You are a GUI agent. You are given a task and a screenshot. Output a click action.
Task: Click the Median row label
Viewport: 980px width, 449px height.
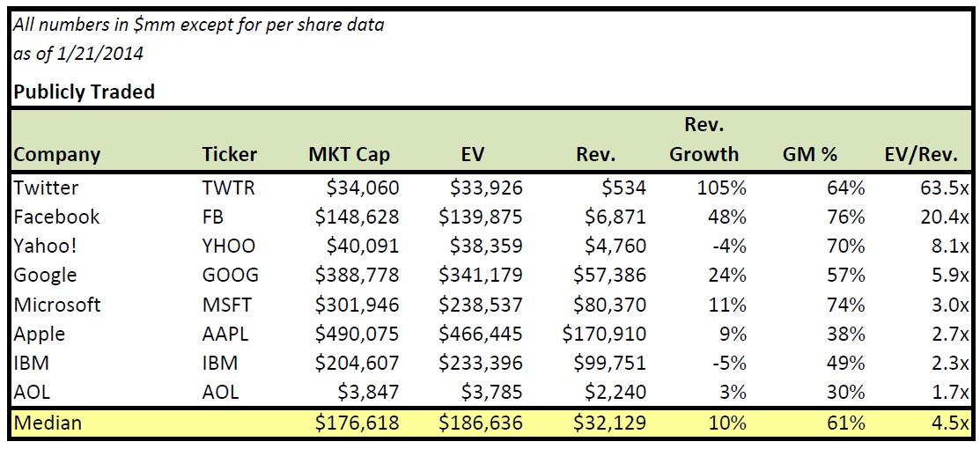tap(48, 423)
